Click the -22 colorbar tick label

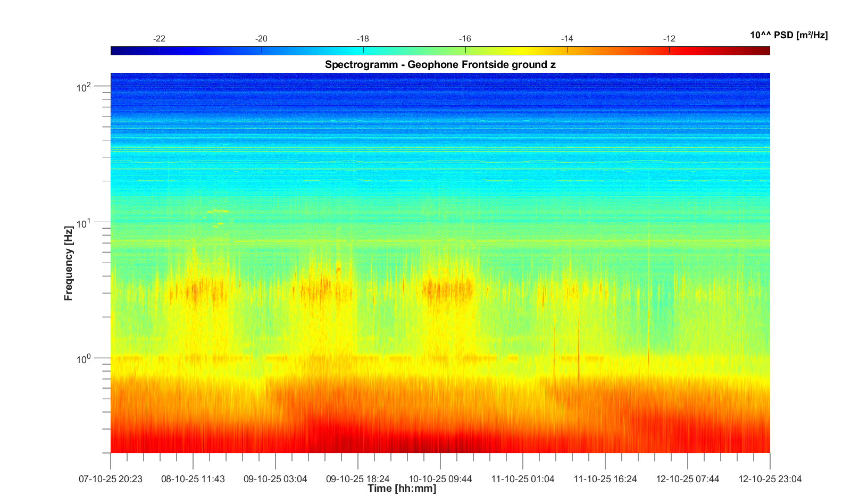coord(159,39)
